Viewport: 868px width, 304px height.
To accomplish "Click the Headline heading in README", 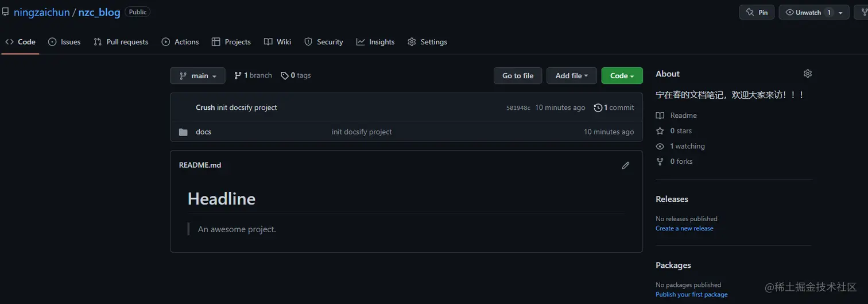I will (x=222, y=199).
